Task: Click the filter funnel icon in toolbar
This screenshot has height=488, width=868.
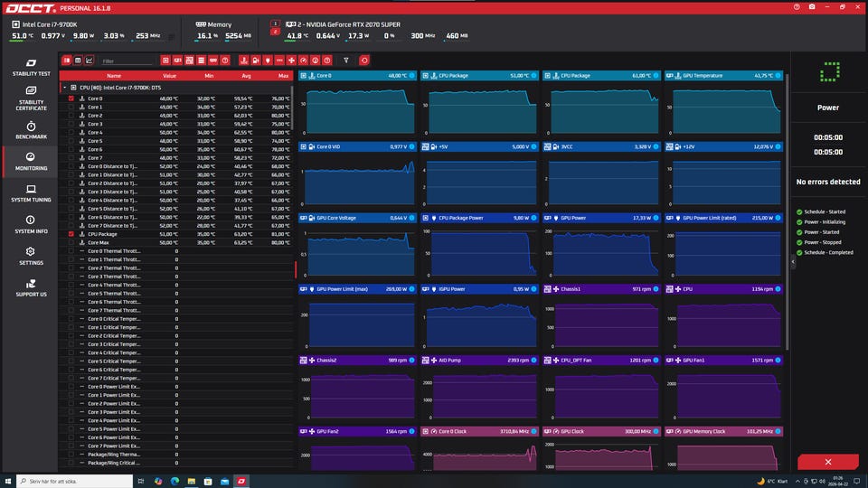Action: click(345, 61)
